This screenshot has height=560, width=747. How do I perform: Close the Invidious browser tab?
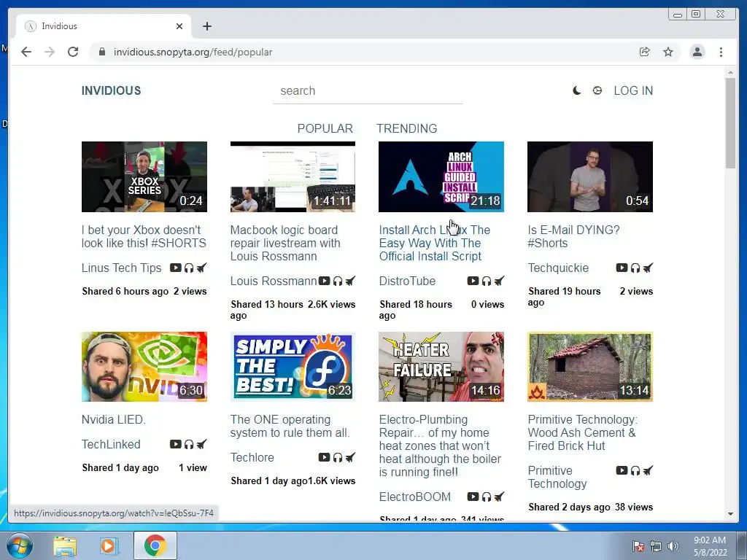point(179,26)
